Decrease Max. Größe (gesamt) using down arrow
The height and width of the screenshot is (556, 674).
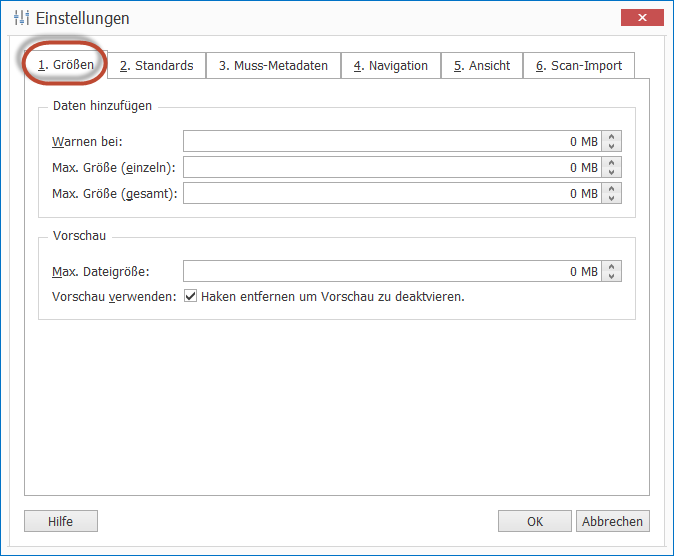click(613, 198)
